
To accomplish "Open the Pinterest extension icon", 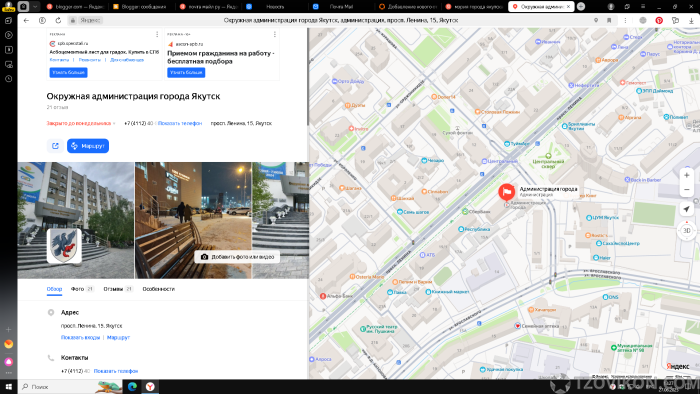I will tap(659, 21).
